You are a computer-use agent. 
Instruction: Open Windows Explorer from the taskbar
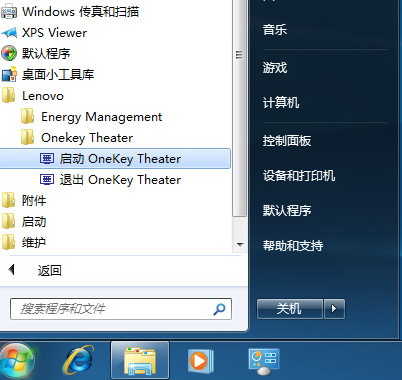tap(140, 361)
